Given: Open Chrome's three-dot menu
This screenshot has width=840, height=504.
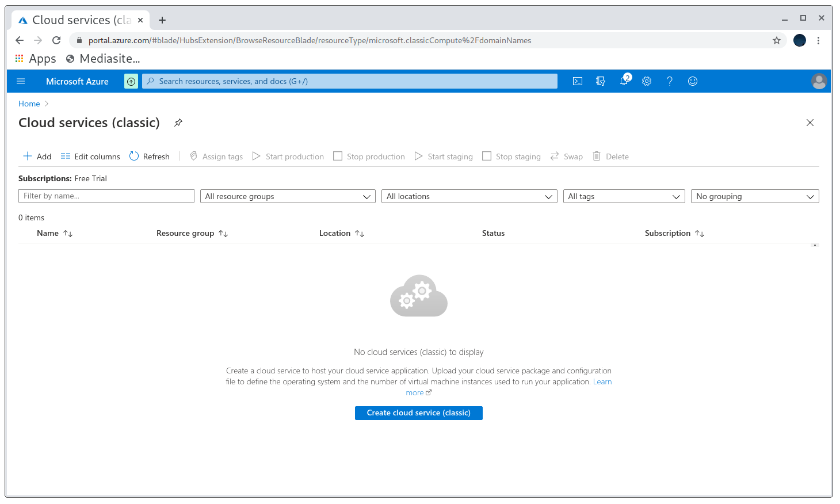Looking at the screenshot, I should 818,40.
